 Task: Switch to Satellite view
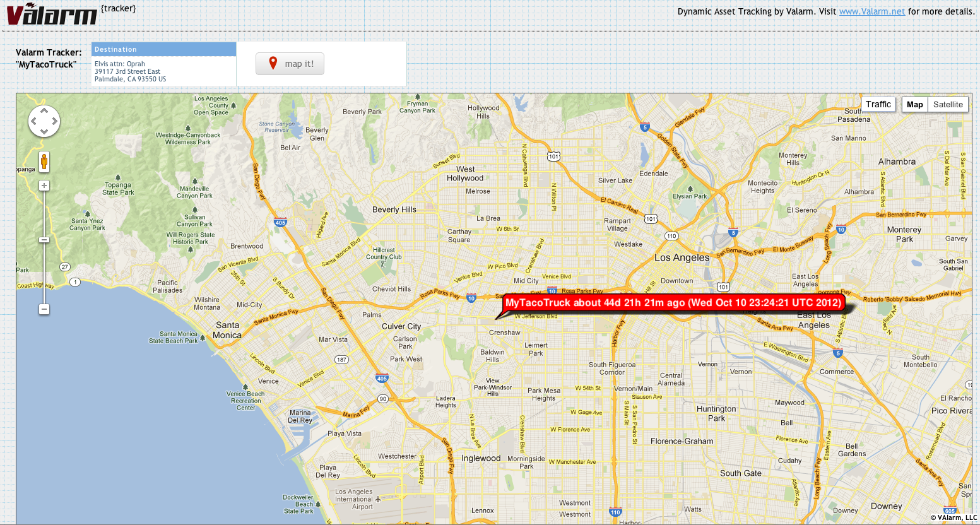pos(948,105)
